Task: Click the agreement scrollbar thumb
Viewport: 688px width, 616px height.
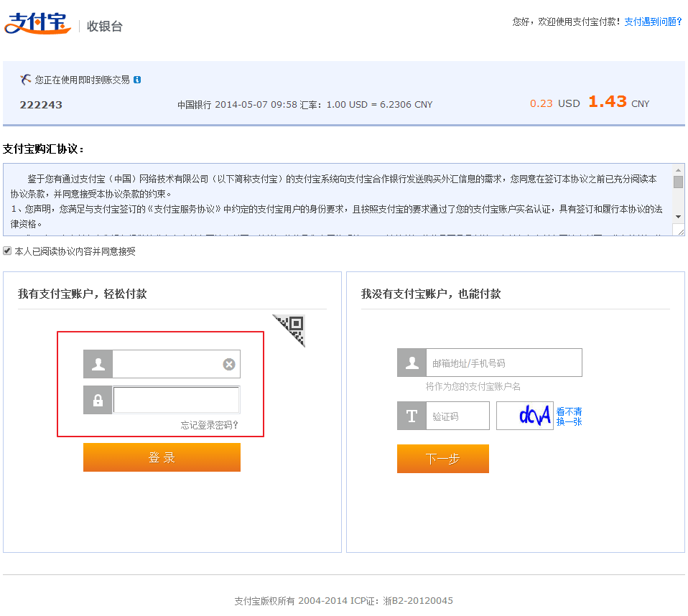Action: (679, 182)
